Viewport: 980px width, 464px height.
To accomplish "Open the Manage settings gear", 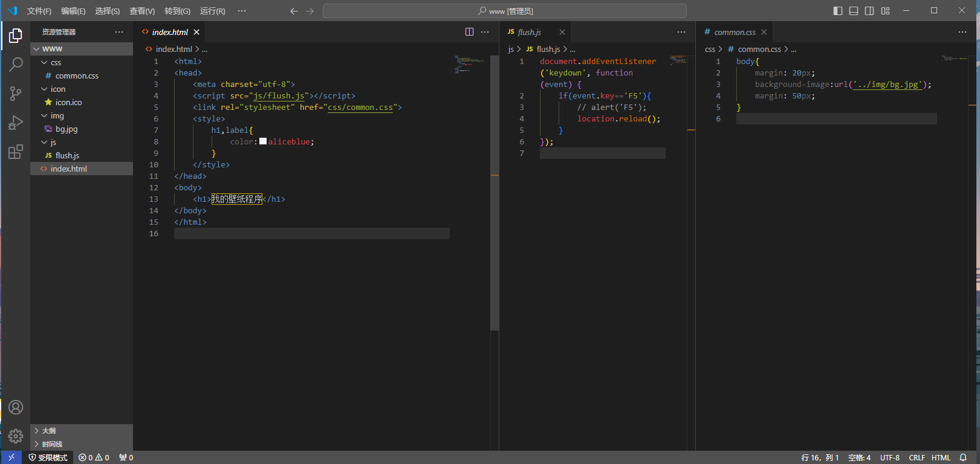I will 16,436.
